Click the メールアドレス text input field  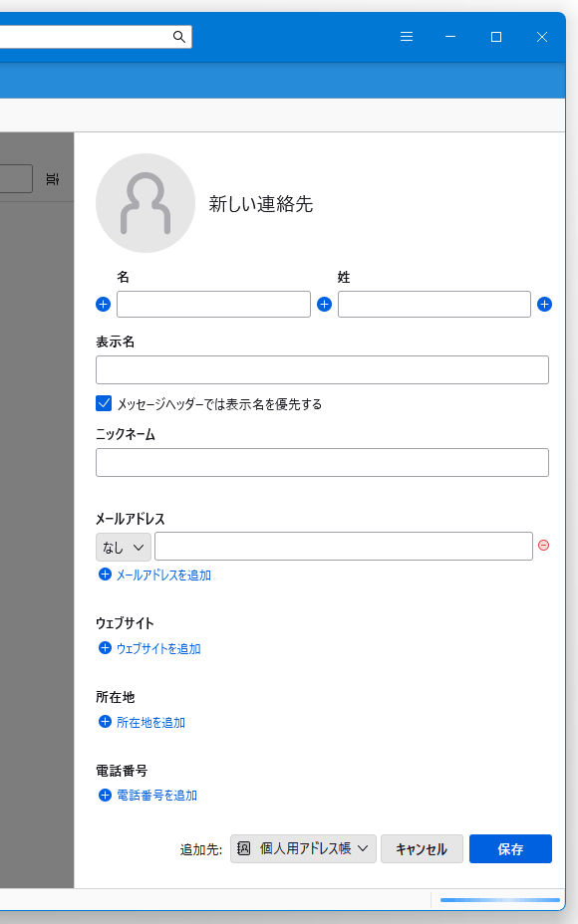point(344,547)
